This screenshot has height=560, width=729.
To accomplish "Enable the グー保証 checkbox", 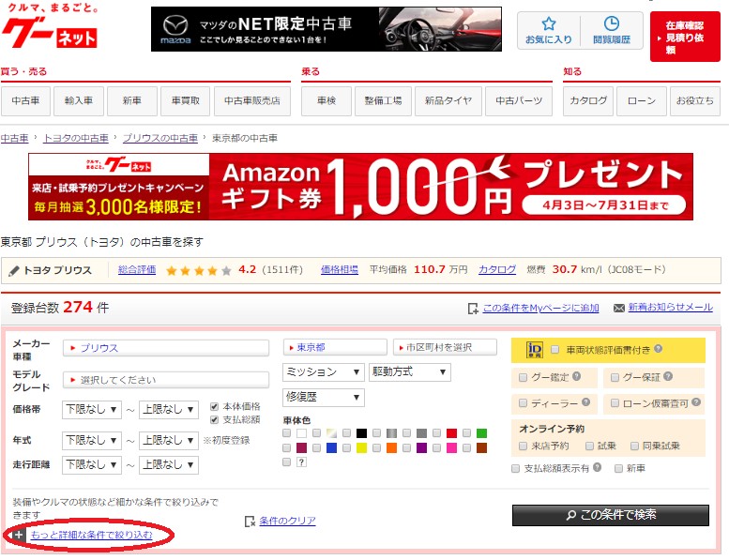I will coord(615,377).
